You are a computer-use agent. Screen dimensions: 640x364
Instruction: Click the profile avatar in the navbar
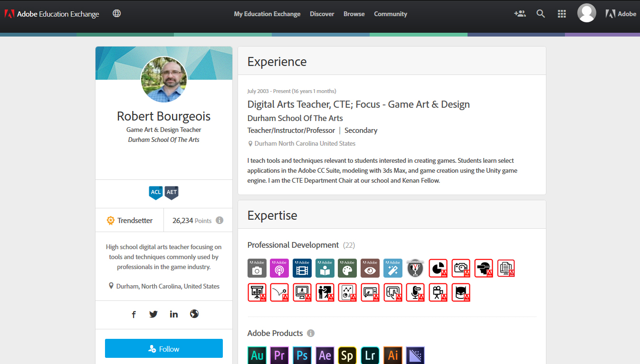586,13
